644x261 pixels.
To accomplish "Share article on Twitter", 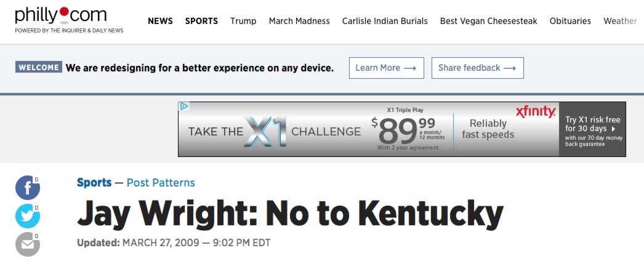I will 28,216.
